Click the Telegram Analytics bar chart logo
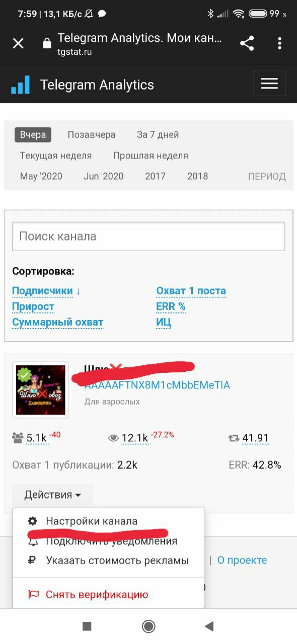This screenshot has height=644, width=297. [21, 85]
